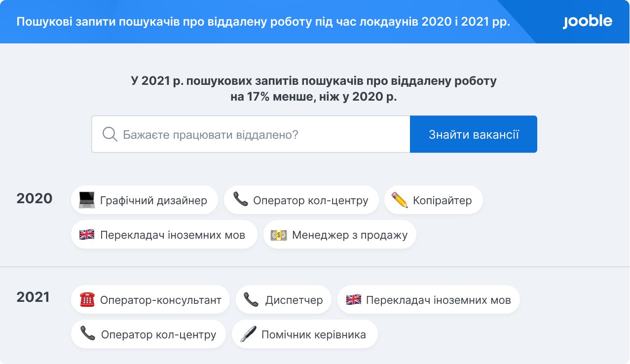
Task: Click the Знайти вакансії button
Action: pyautogui.click(x=474, y=134)
